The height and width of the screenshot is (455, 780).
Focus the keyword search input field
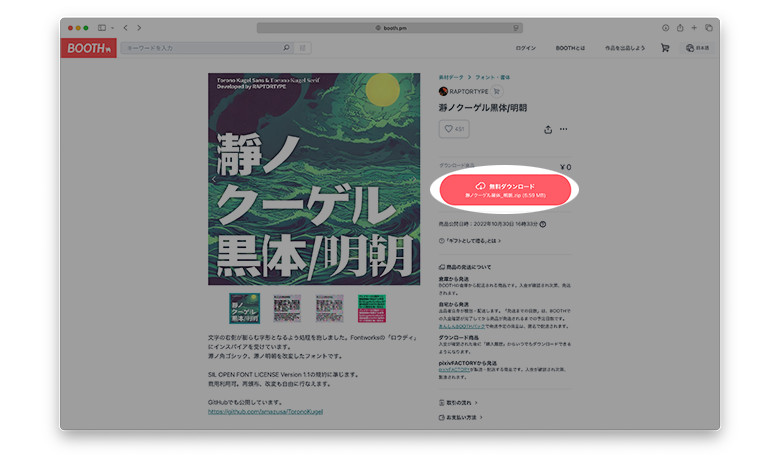point(201,48)
